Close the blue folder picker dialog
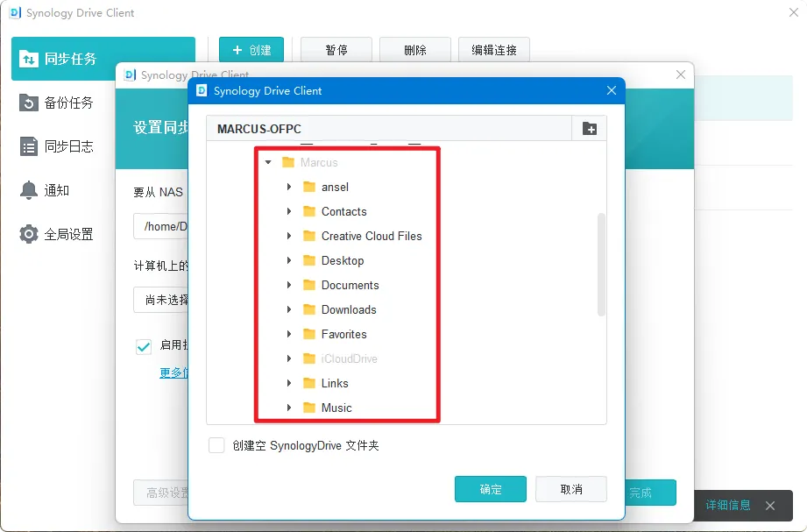This screenshot has height=532, width=807. point(612,90)
